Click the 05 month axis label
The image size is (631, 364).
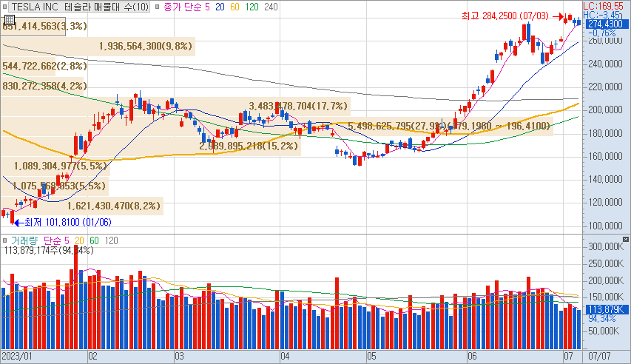point(371,356)
